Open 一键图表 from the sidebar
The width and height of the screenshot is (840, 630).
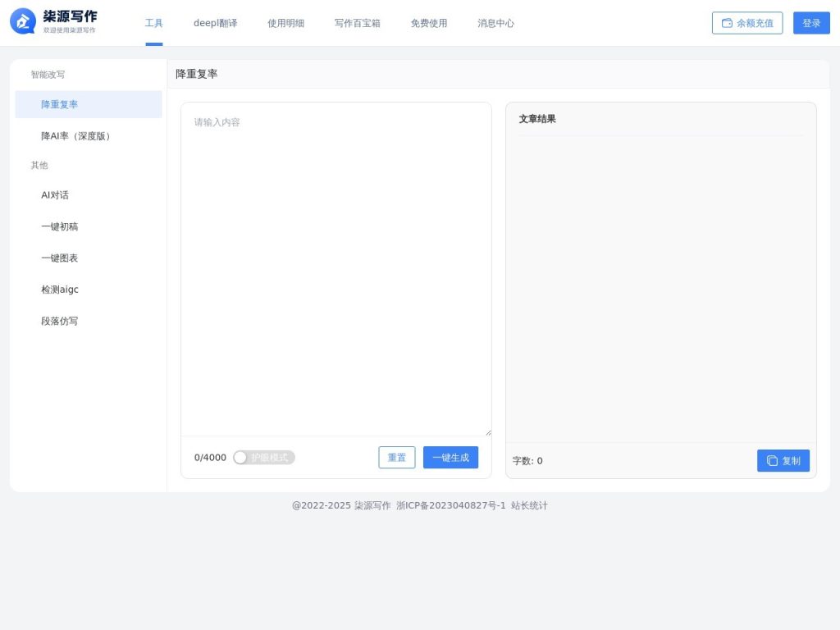coord(89,258)
